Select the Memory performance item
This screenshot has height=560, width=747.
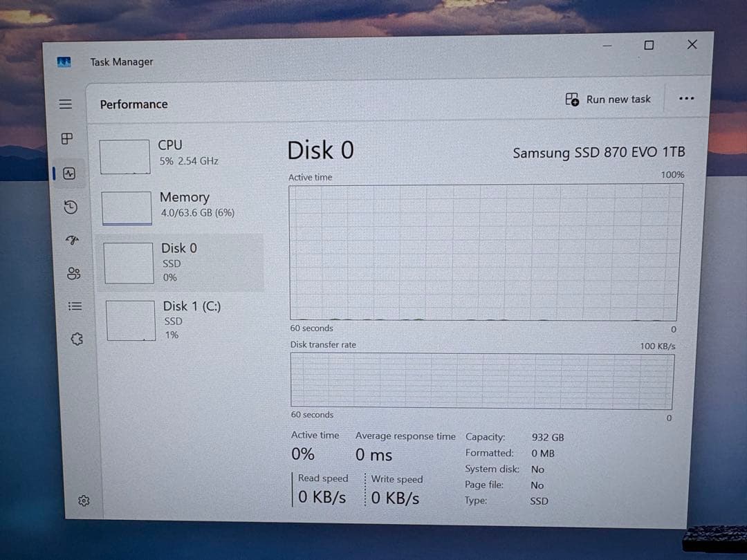coord(181,207)
